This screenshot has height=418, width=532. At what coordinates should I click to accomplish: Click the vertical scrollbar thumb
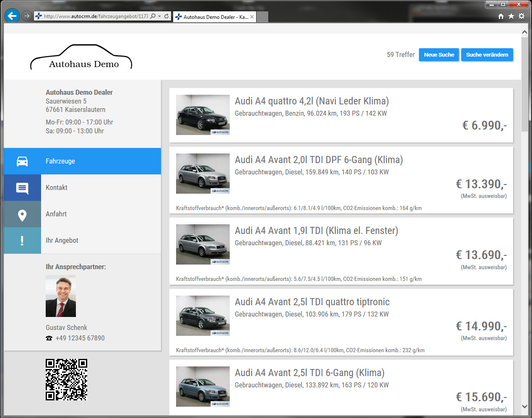click(x=524, y=84)
